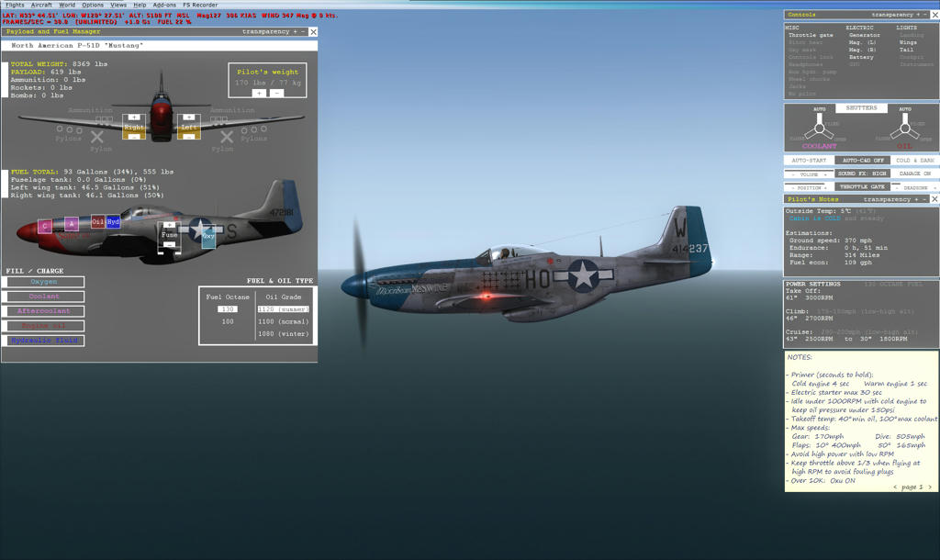Go to next notes page arrow

(x=930, y=487)
